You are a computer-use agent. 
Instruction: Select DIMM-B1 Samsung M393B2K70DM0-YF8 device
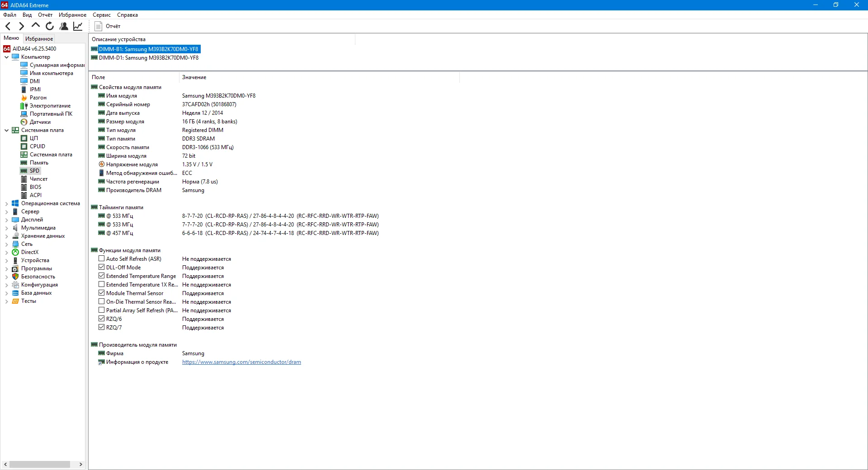pos(149,49)
